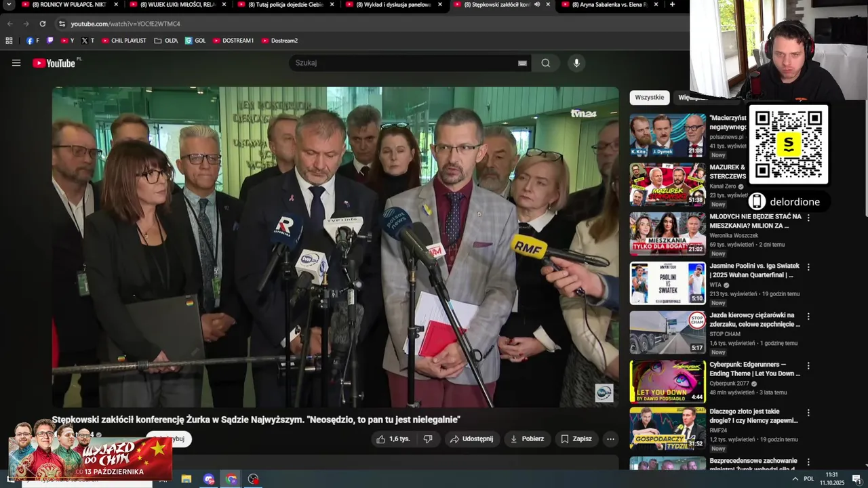Share the video via Udostępnij
The width and height of the screenshot is (868, 488).
click(x=473, y=439)
